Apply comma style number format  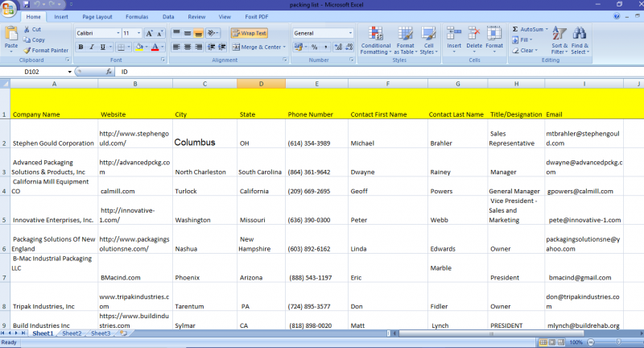(325, 47)
